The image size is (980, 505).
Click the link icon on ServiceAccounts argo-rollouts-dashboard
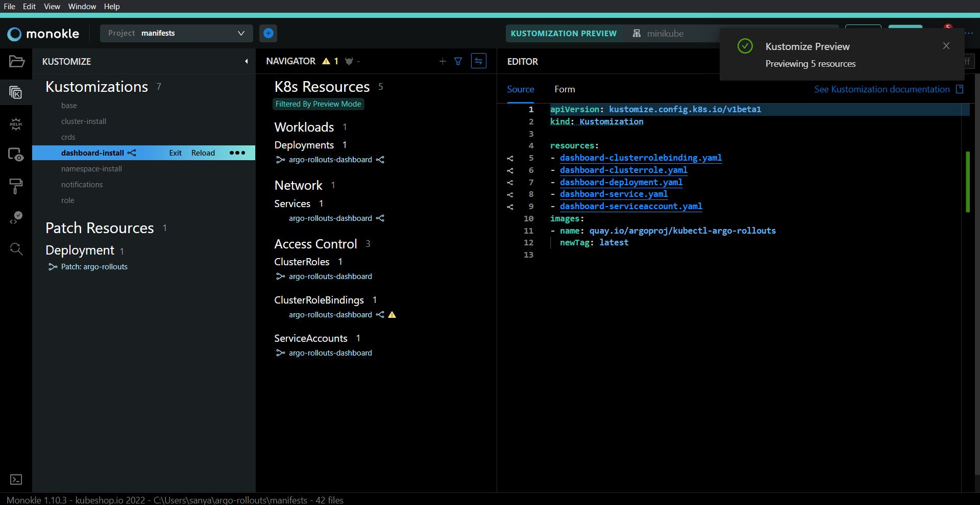[x=280, y=353]
